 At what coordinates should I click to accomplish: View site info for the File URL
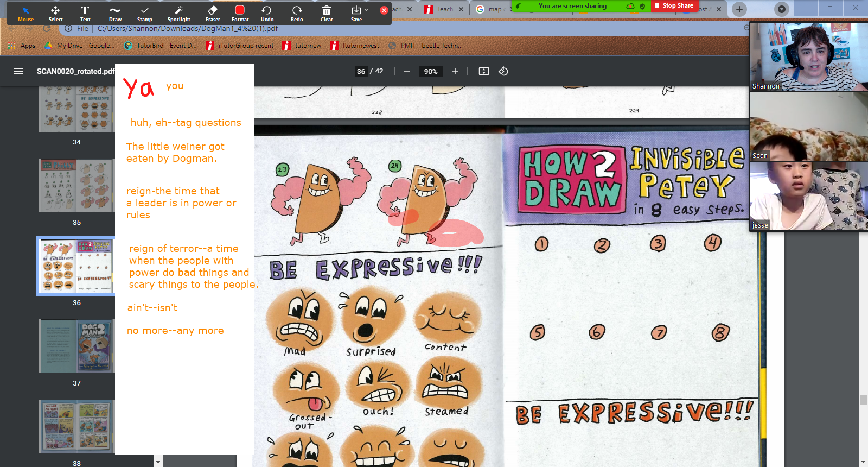pyautogui.click(x=68, y=28)
